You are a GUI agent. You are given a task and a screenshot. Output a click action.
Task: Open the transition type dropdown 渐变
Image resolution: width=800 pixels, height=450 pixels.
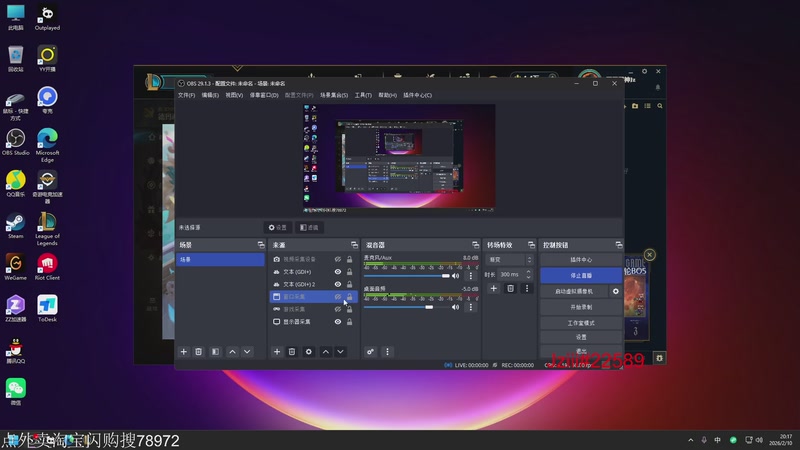click(505, 259)
